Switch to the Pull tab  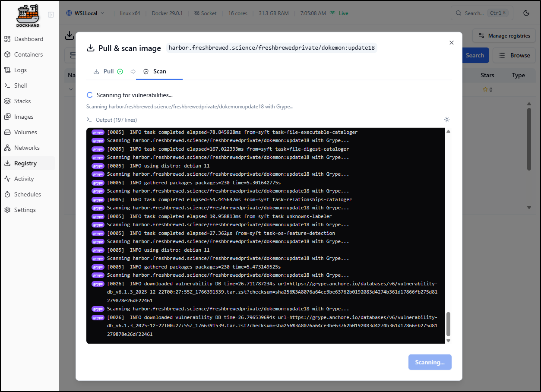coord(108,71)
